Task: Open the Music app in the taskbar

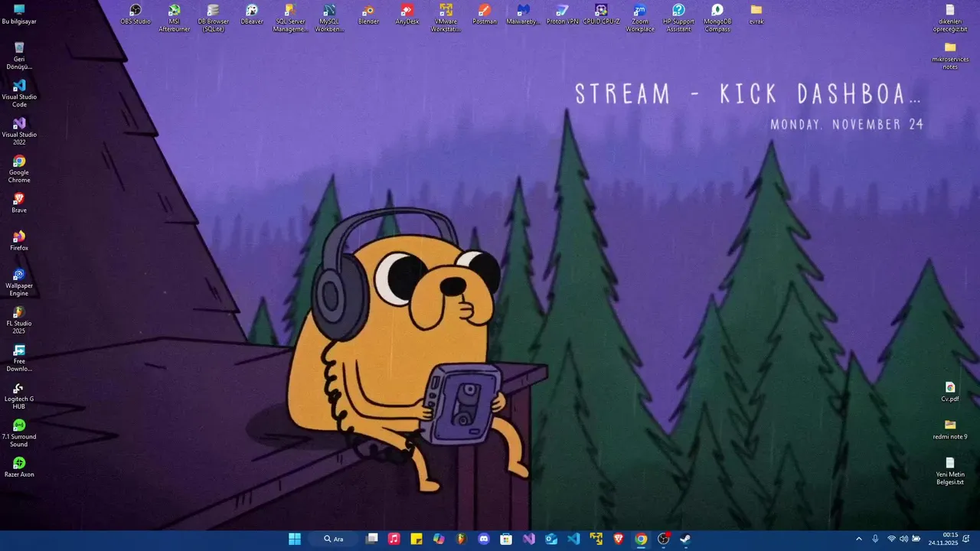Action: (x=394, y=539)
